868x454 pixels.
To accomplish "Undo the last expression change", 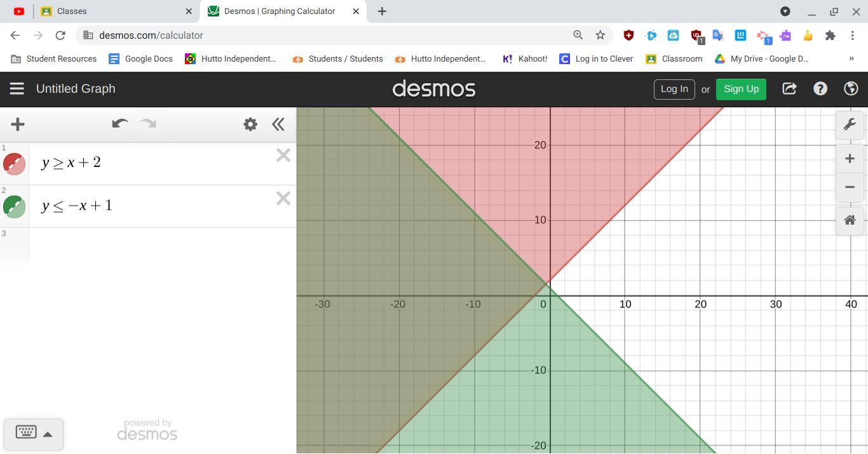I will [x=119, y=124].
